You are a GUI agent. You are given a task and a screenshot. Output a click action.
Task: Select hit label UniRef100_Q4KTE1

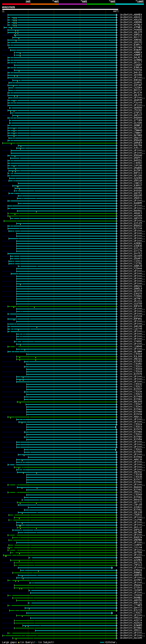pos(131,193)
